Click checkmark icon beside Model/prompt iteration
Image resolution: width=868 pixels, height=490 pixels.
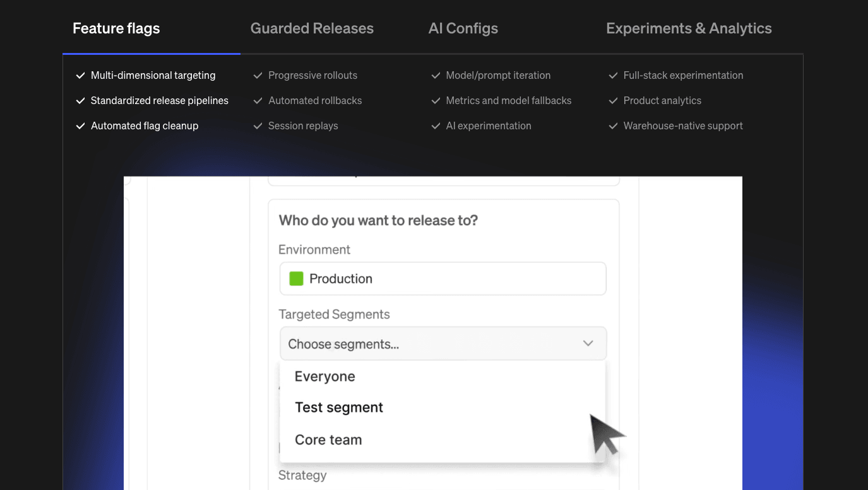tap(436, 76)
